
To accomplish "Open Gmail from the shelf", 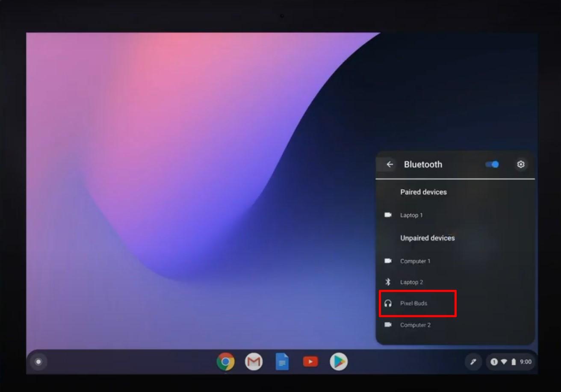I will point(254,362).
